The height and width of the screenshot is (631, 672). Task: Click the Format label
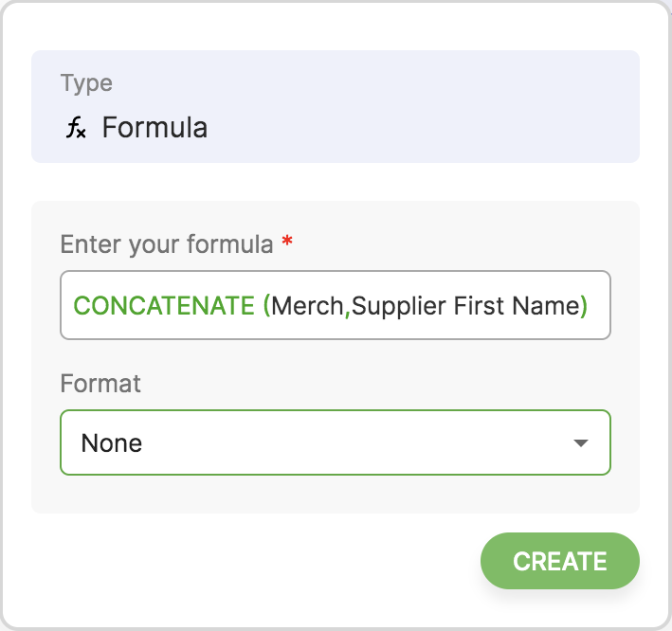click(100, 384)
